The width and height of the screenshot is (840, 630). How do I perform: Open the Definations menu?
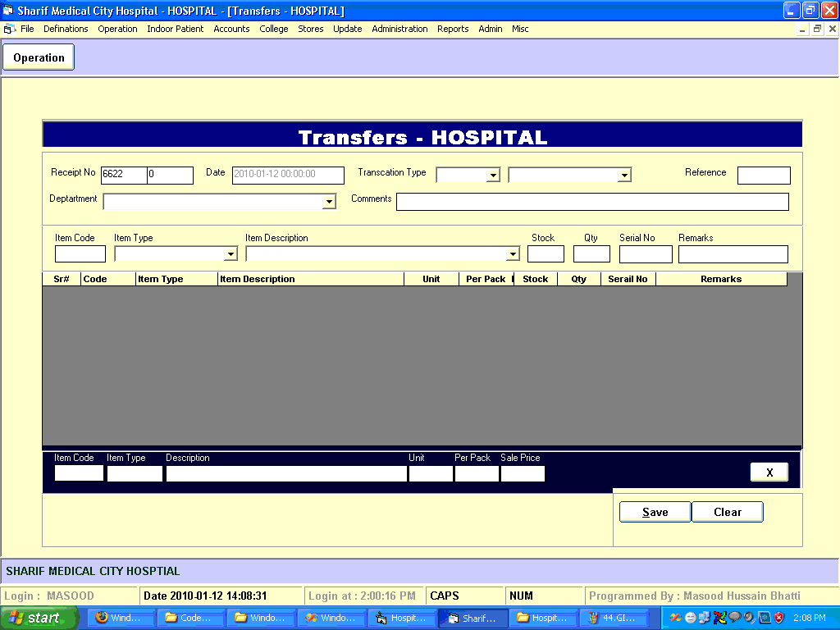pos(66,29)
